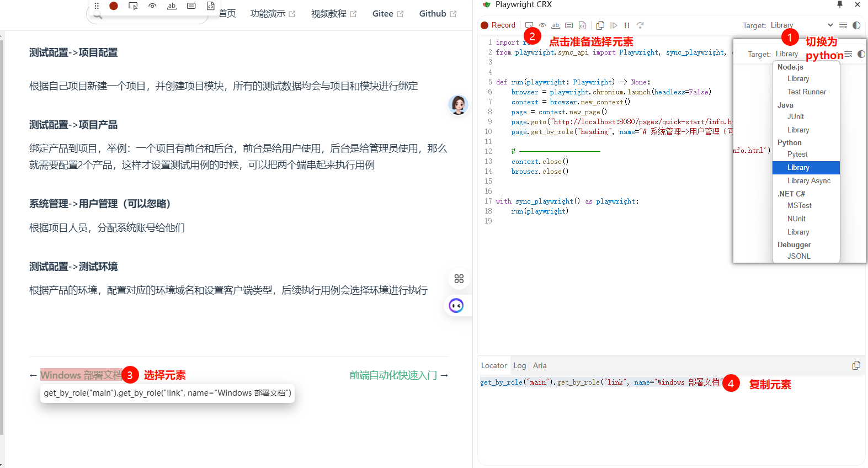Toggle dark theme half-circle icon in CRX toolbar
This screenshot has height=468, width=868.
pyautogui.click(x=856, y=25)
